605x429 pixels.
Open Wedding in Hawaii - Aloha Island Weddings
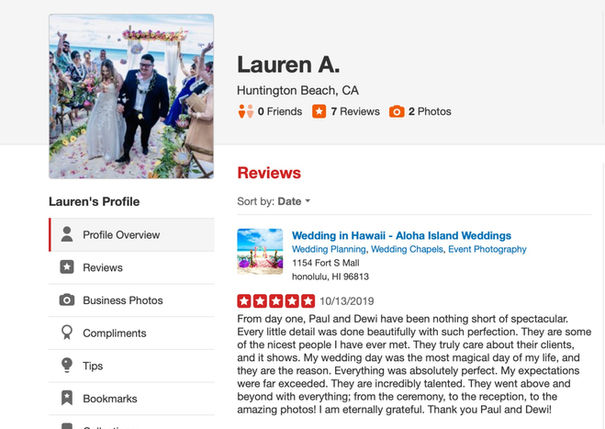click(401, 235)
